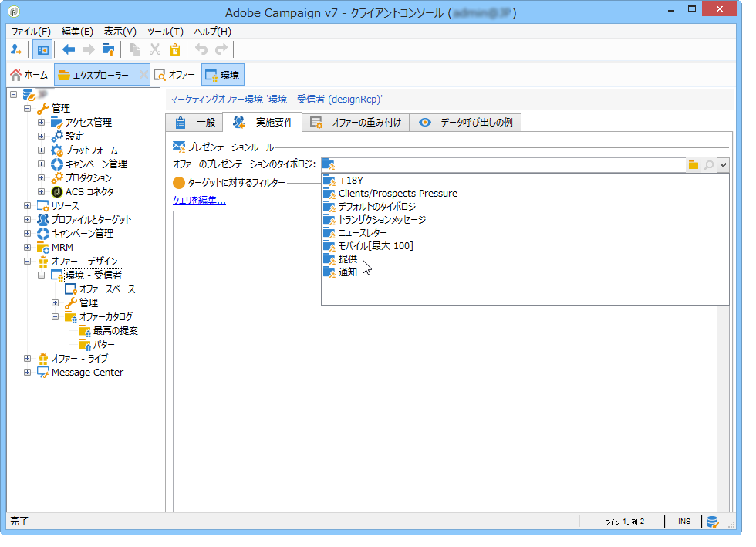
Task: Click the Message Center tree icon
Action: pos(43,373)
